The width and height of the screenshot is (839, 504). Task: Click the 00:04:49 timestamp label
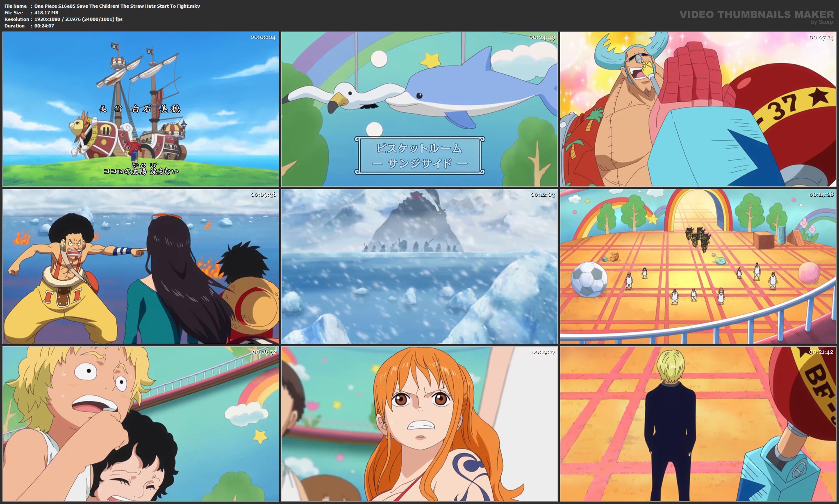(x=542, y=37)
